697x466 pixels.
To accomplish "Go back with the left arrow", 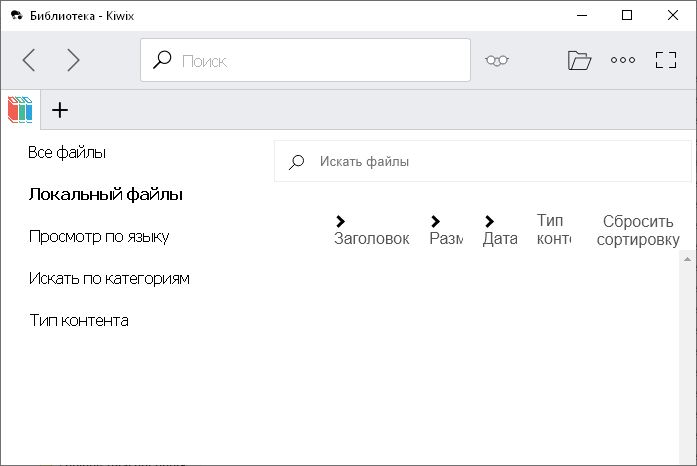I will click(x=29, y=60).
